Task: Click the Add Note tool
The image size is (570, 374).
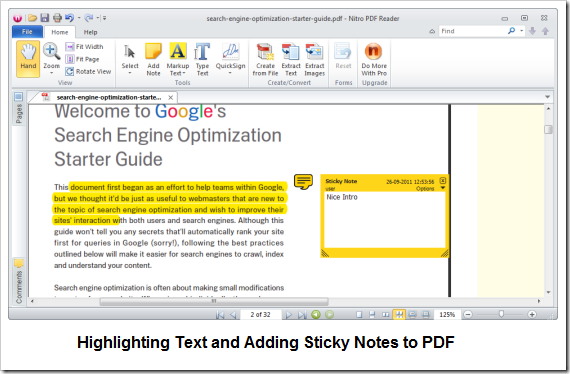Action: (x=153, y=59)
